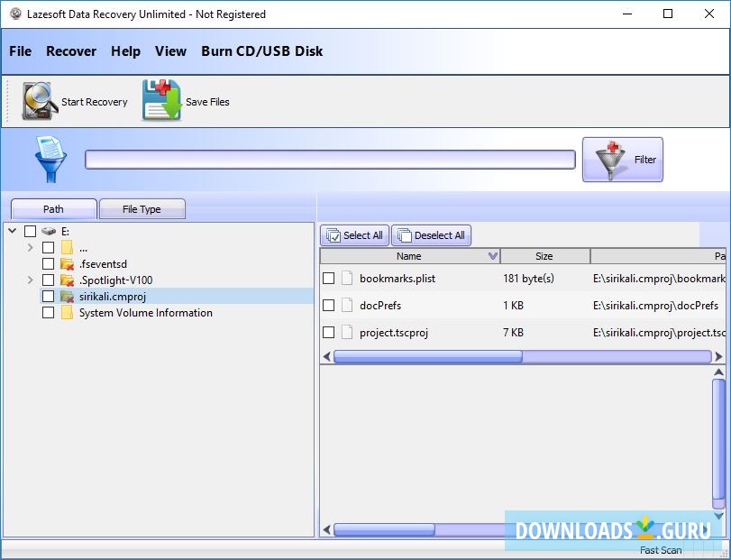Tick the checkbox for E: drive

[x=31, y=231]
